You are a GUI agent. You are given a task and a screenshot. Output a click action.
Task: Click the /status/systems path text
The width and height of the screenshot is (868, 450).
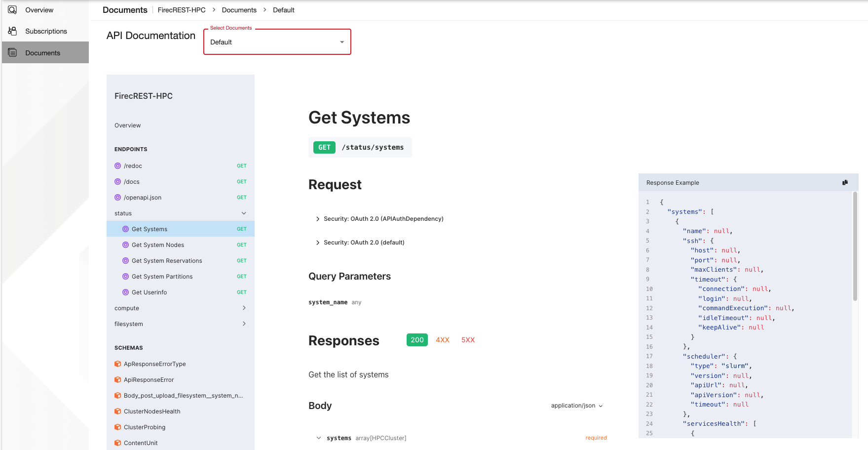373,147
